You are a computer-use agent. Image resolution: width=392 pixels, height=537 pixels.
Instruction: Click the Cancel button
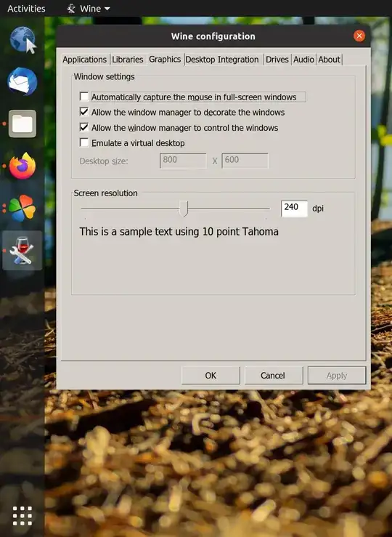(x=274, y=376)
